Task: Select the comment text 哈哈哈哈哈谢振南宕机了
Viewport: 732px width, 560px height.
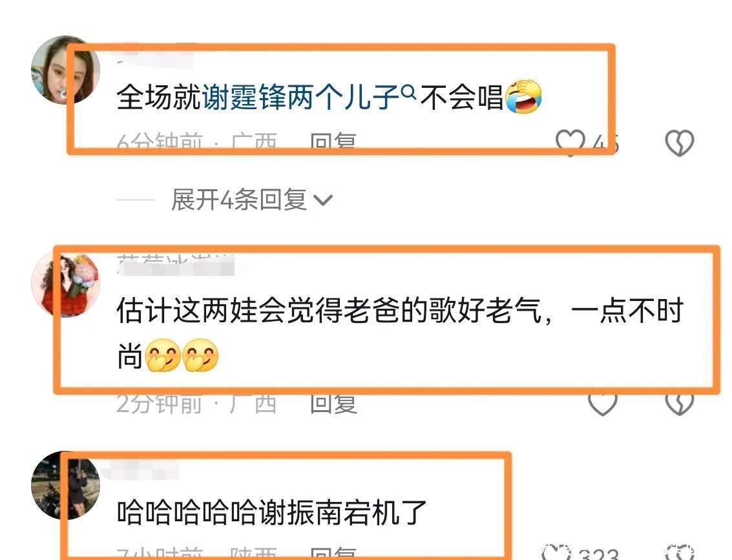Action: (x=272, y=512)
